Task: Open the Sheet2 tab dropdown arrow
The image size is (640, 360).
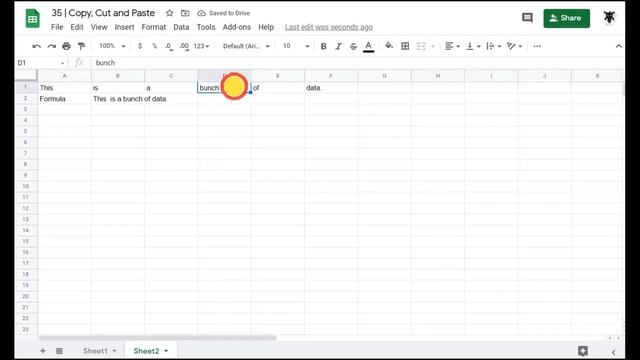Action: click(x=166, y=351)
